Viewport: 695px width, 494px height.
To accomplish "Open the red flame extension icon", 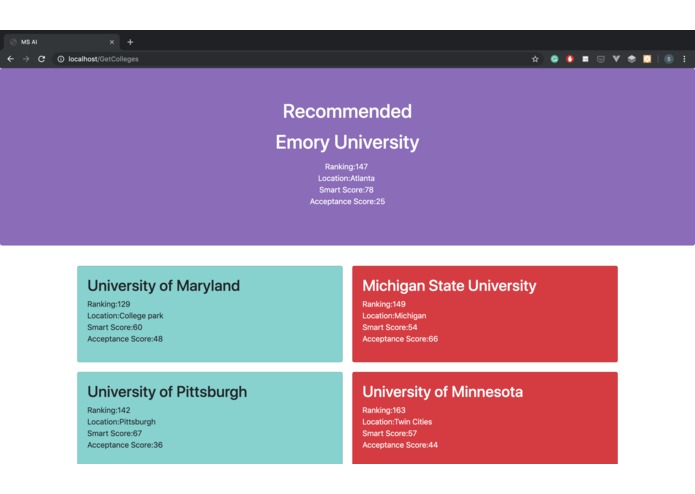I will tap(570, 59).
